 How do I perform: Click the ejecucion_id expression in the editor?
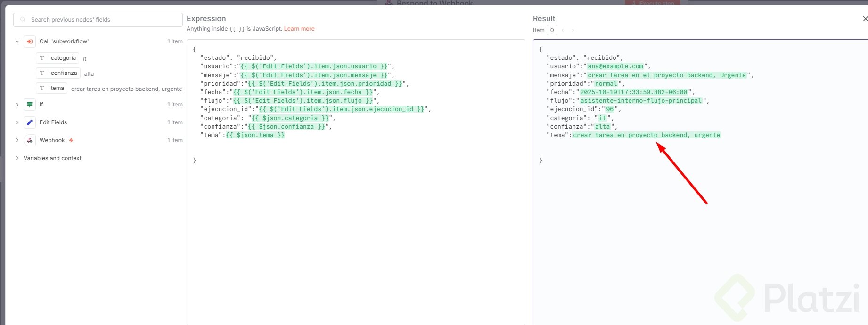click(x=342, y=109)
